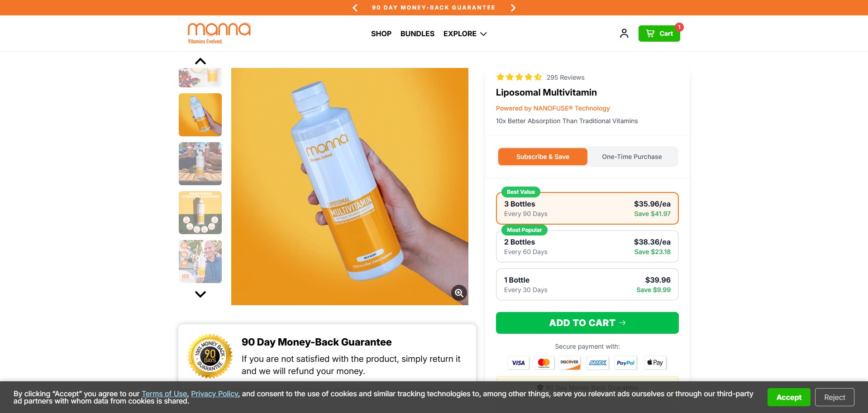Image resolution: width=868 pixels, height=413 pixels.
Task: Click the magnifier zoom icon on product image
Action: point(459,293)
